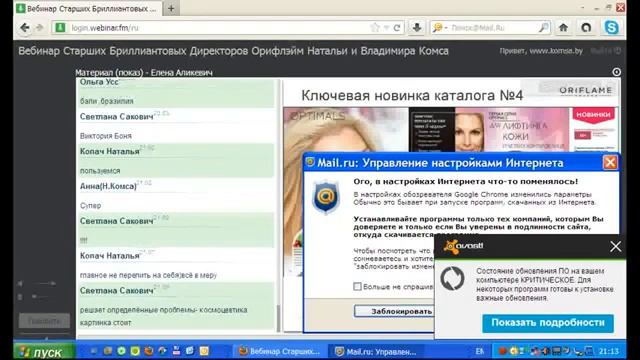640x360 pixels.
Task: Click chat message Супер
Action: (x=90, y=206)
